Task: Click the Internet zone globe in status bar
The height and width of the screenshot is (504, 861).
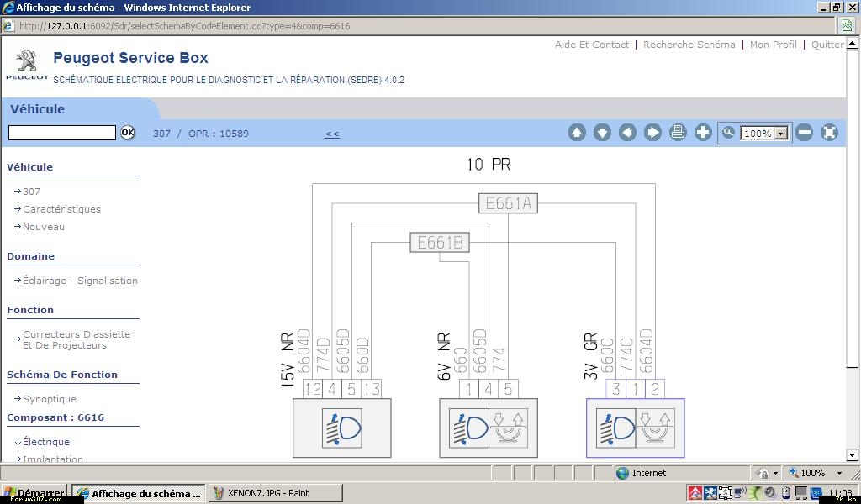Action: [622, 473]
